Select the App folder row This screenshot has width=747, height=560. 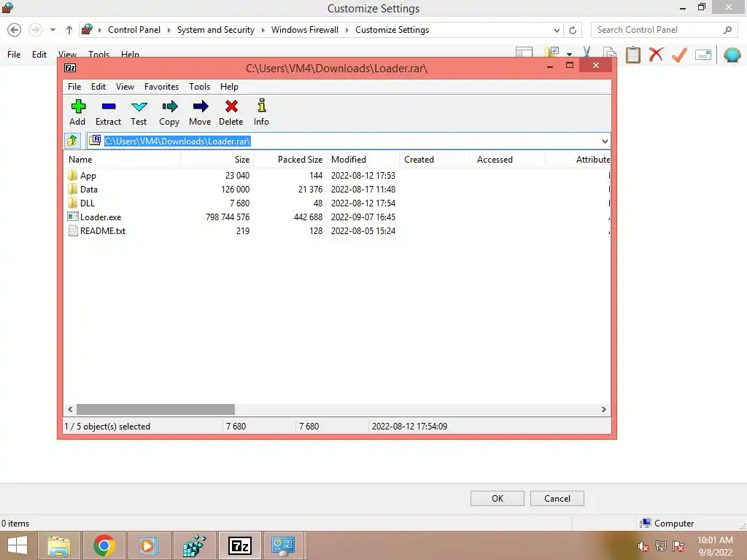click(x=337, y=176)
